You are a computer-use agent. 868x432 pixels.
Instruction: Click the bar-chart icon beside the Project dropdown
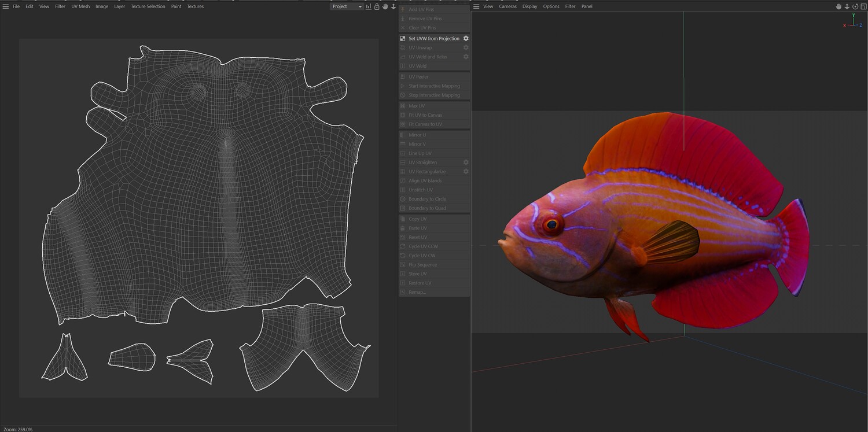tap(369, 6)
